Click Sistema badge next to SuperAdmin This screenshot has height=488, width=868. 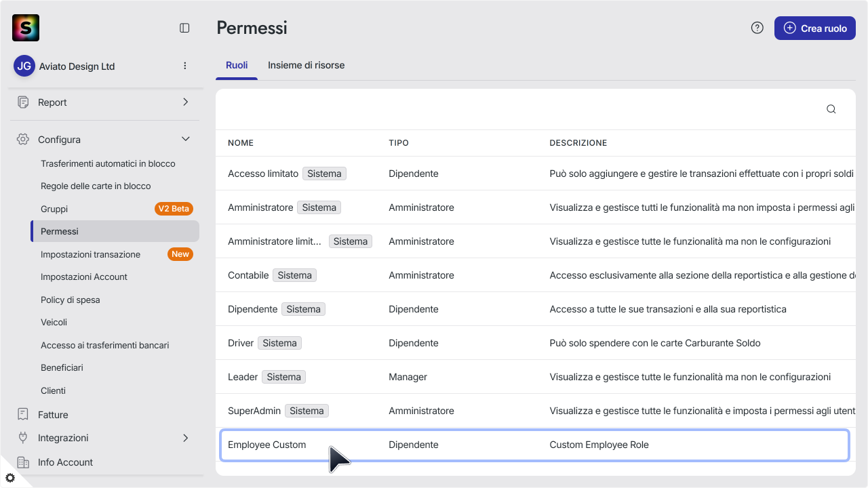pos(307,411)
